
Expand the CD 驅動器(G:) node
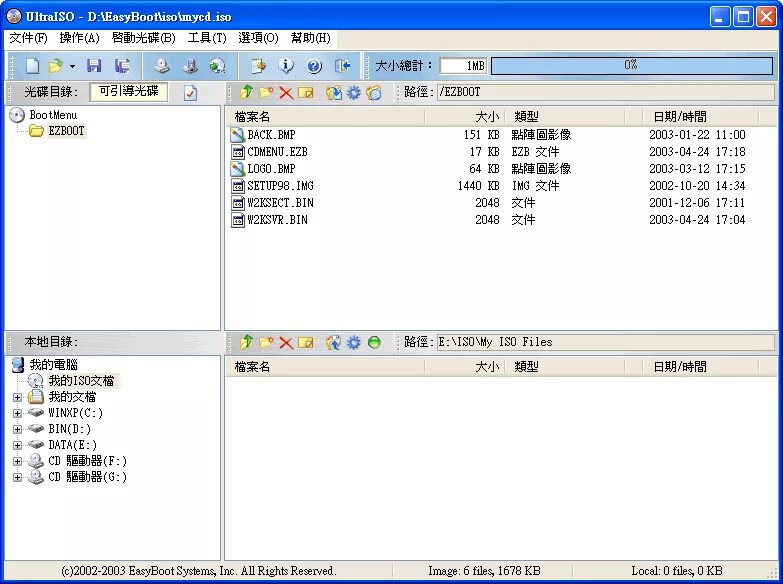pos(17,478)
